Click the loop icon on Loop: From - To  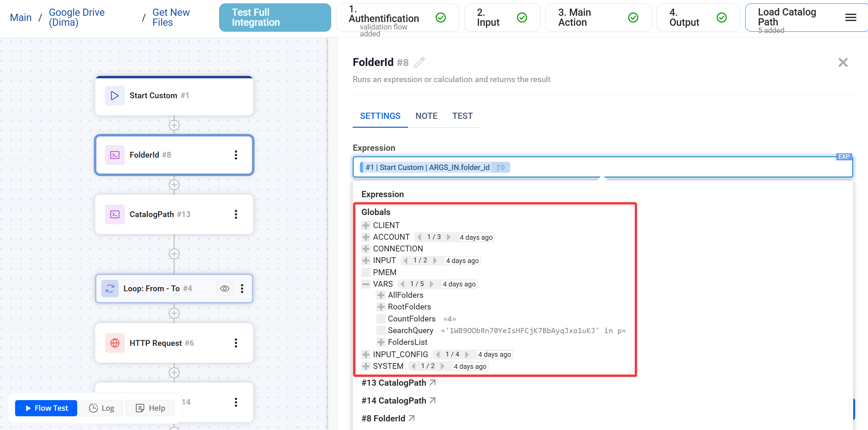coord(109,288)
